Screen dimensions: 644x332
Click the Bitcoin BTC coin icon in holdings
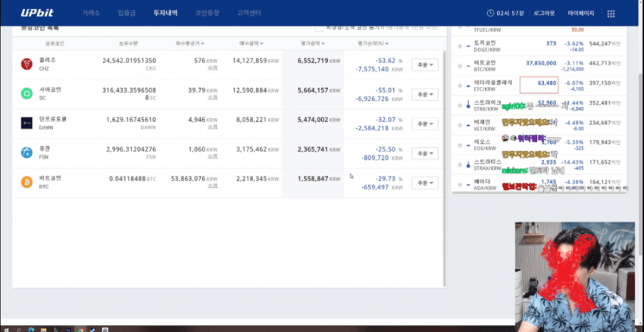(27, 183)
